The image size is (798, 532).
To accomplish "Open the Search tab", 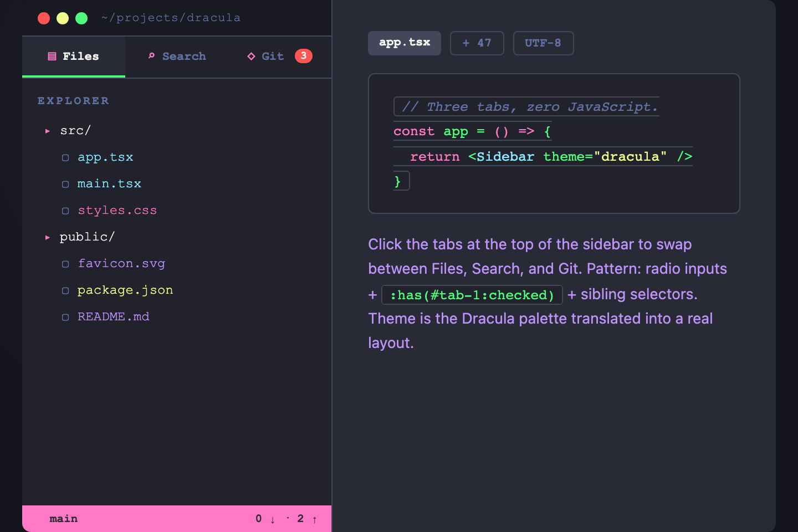I will 177,57.
